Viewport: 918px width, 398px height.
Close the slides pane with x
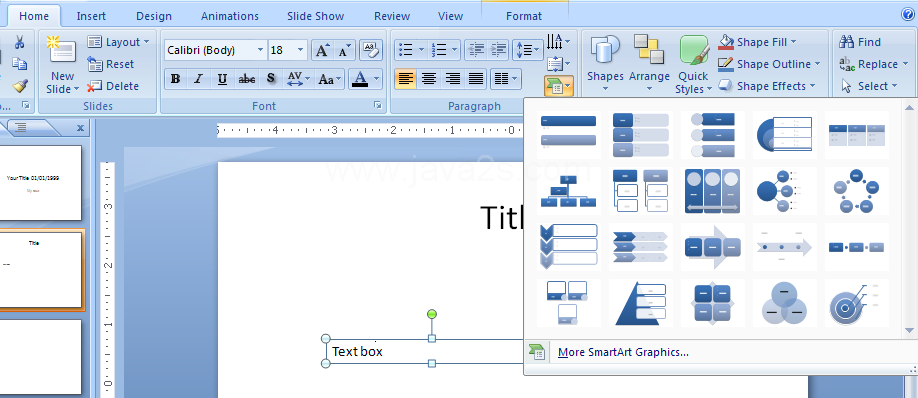click(80, 128)
